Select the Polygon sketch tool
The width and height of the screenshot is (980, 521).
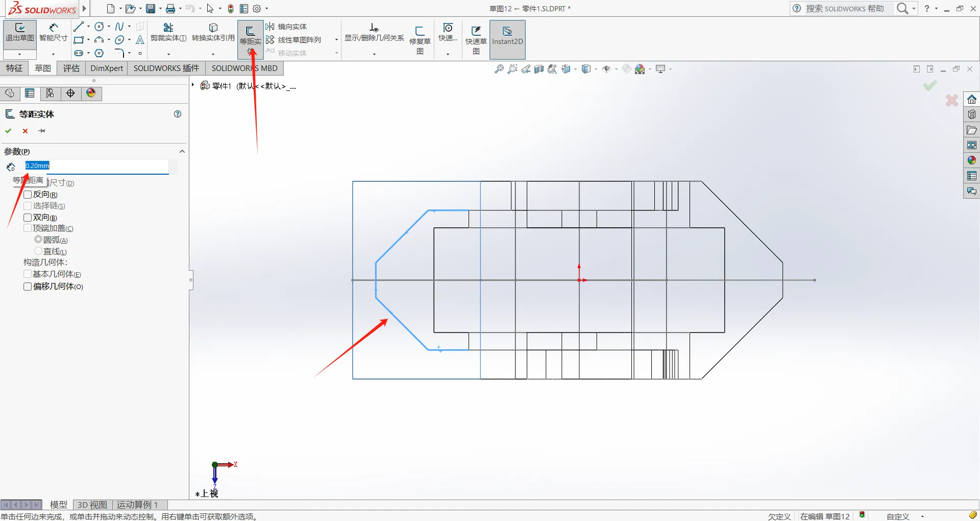tap(99, 53)
